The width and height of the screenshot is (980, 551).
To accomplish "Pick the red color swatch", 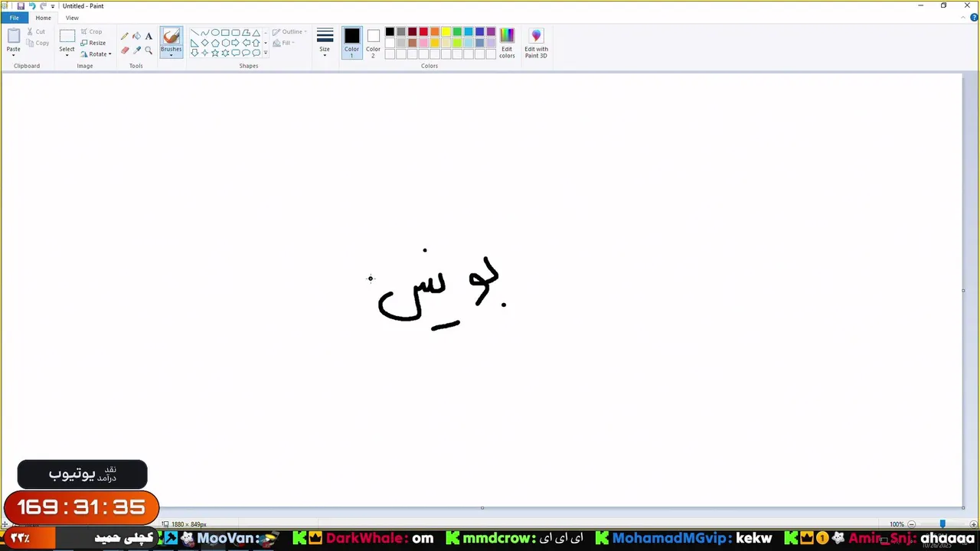I will [423, 31].
